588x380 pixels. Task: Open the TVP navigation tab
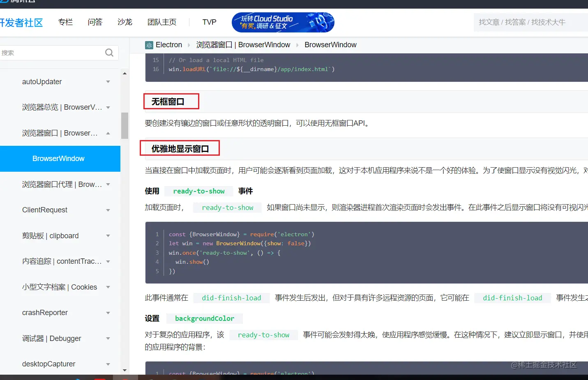coord(209,22)
